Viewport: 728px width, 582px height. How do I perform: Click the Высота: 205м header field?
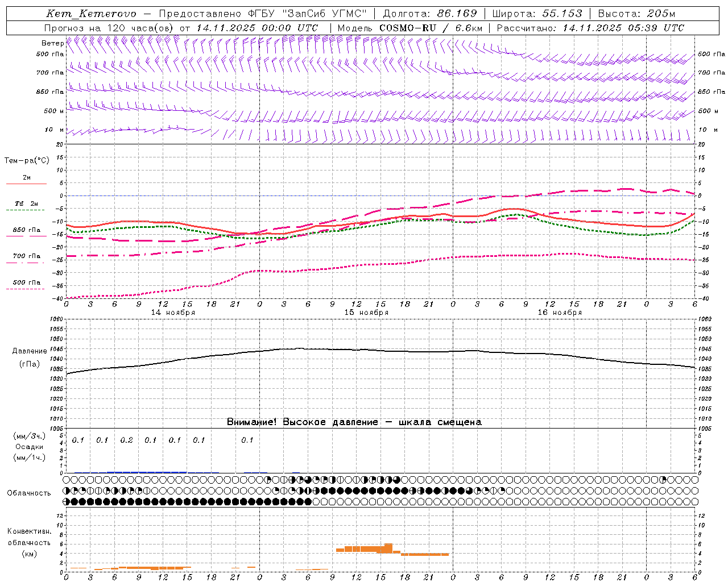636,14
